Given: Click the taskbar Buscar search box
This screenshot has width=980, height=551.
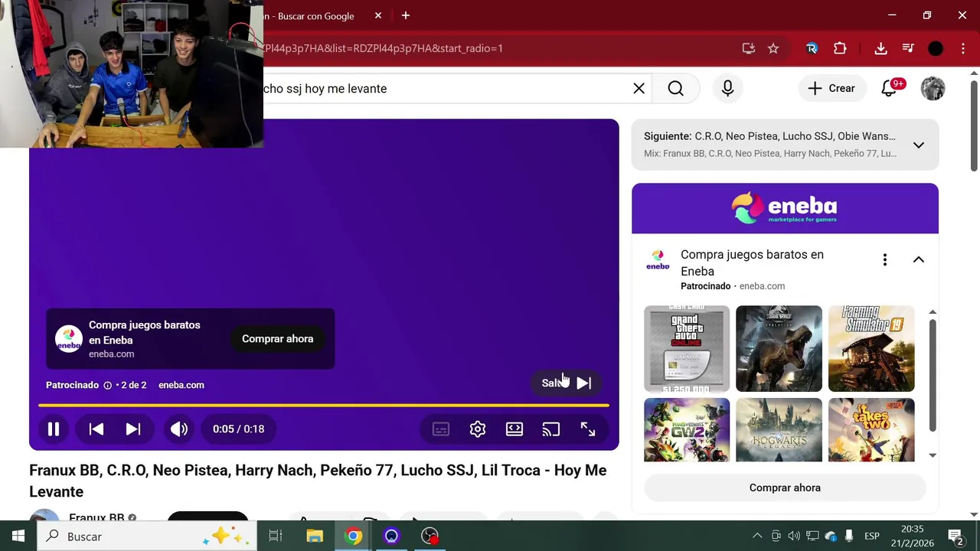Looking at the screenshot, I should (x=148, y=536).
